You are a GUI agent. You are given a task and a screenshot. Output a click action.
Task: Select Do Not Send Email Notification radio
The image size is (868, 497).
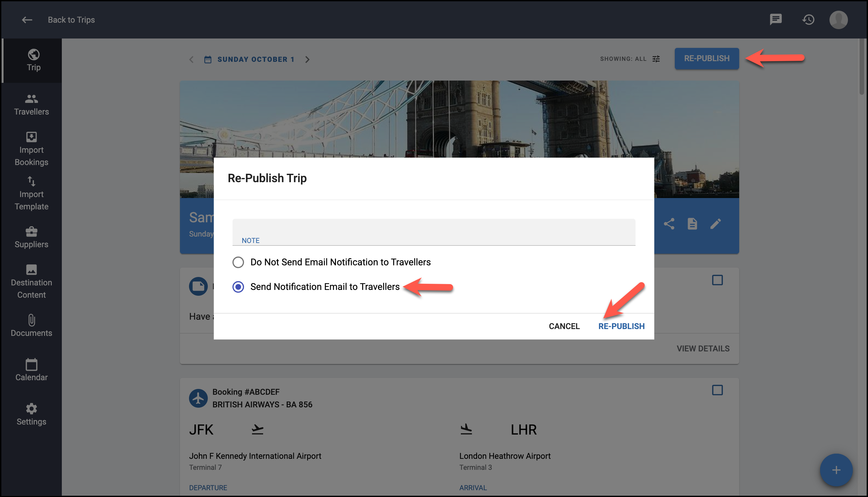pos(238,262)
